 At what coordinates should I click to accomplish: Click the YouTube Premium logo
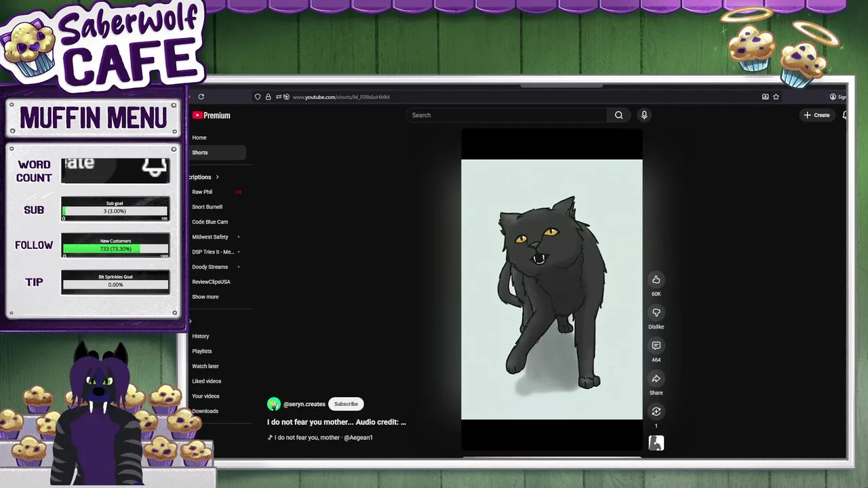coord(212,115)
